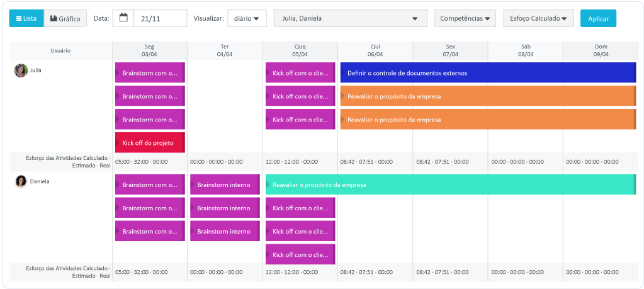The height and width of the screenshot is (289, 644).
Task: Open the diário view dropdown
Action: click(247, 18)
